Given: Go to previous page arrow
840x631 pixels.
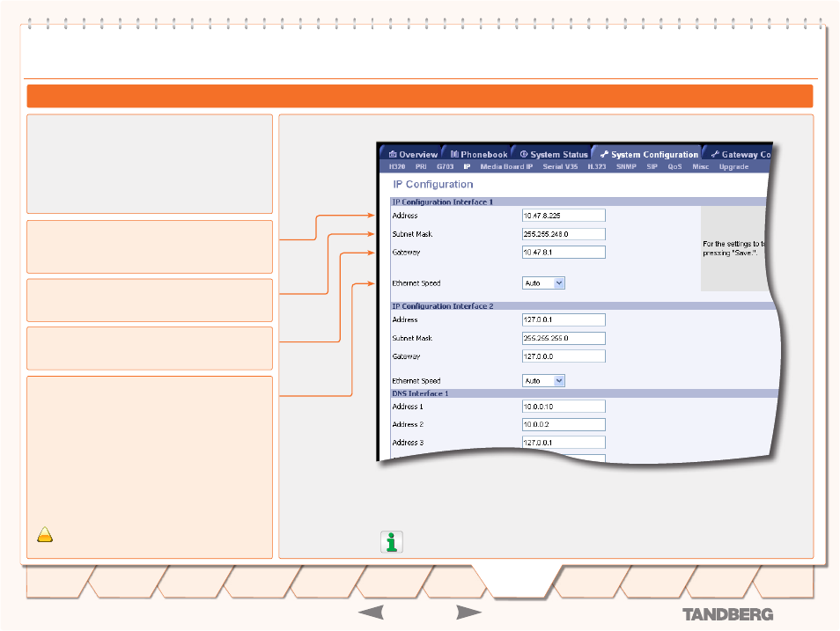Looking at the screenshot, I should click(x=371, y=613).
